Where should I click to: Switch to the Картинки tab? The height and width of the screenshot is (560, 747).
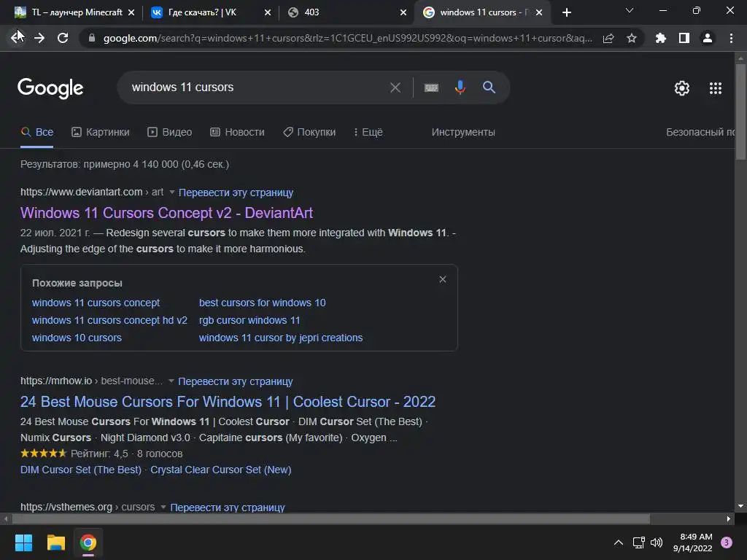point(101,133)
